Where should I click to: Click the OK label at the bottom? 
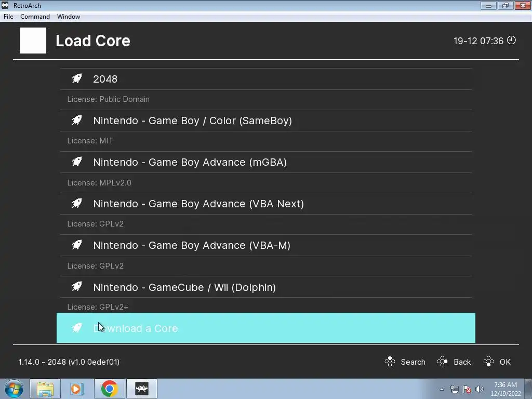pyautogui.click(x=505, y=362)
